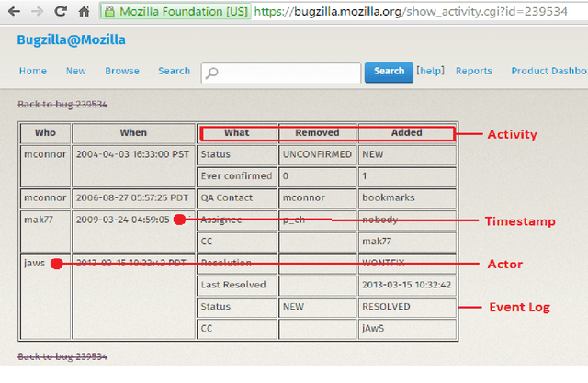Open the Search navigation link left of the search field
The height and width of the screenshot is (383, 588).
click(174, 72)
